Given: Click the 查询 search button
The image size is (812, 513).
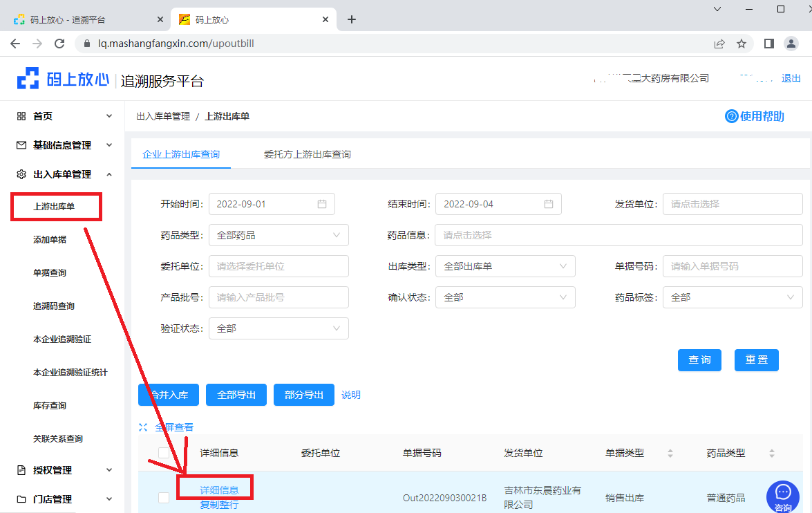Looking at the screenshot, I should click(x=699, y=360).
